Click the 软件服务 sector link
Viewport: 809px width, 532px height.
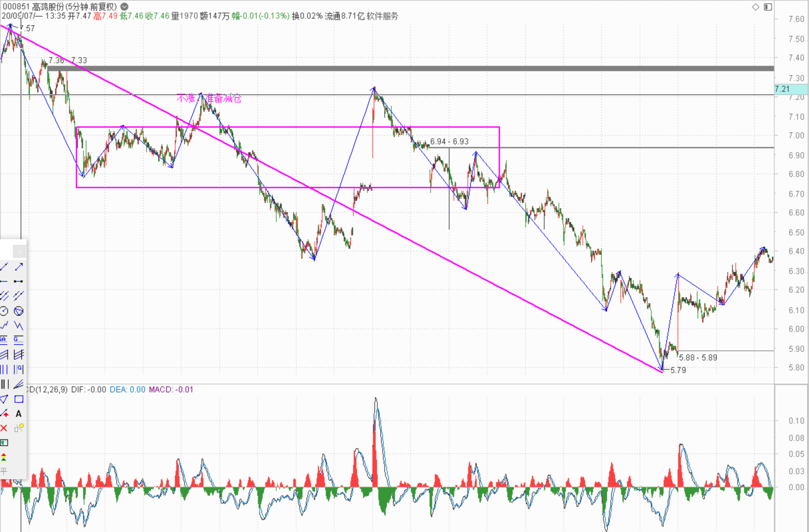382,16
